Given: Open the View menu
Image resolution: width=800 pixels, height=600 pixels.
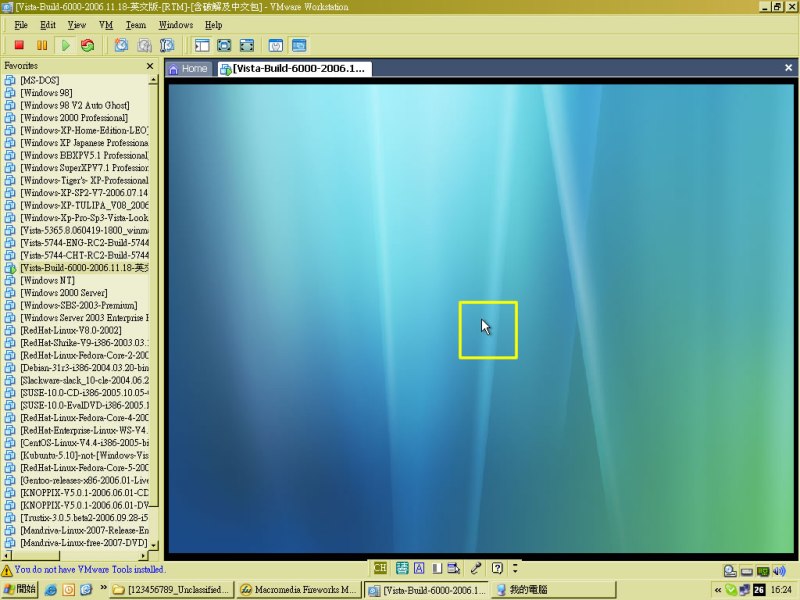Looking at the screenshot, I should pos(77,25).
